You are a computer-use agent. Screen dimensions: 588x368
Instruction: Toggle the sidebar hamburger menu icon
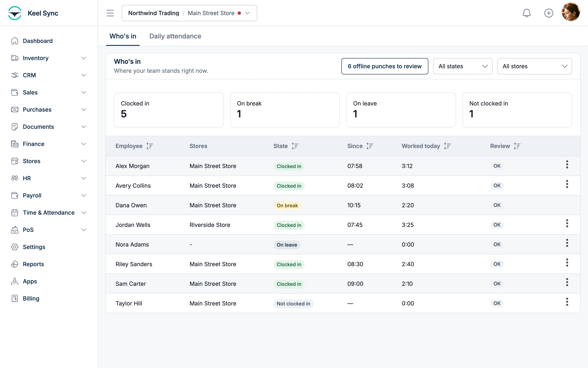tap(110, 13)
